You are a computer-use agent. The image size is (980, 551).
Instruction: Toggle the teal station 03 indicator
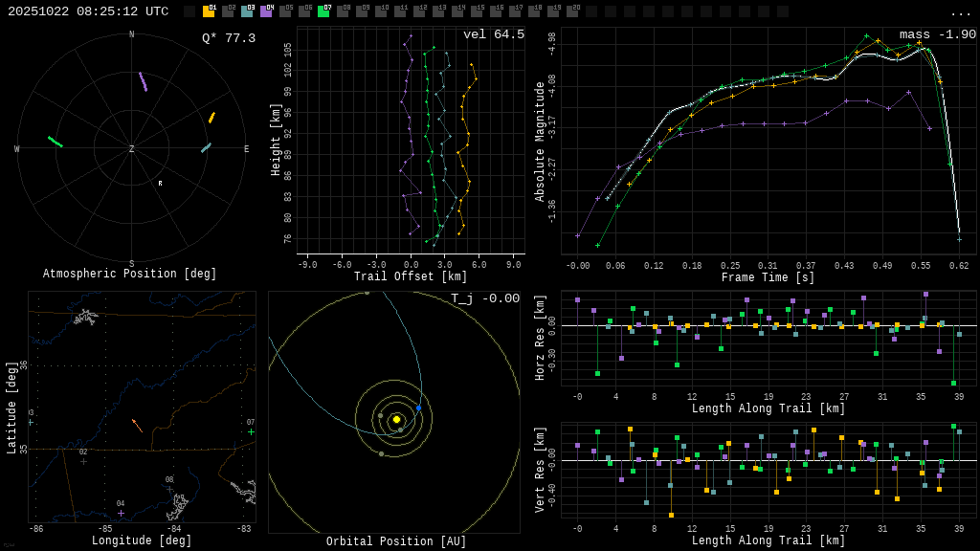tap(247, 11)
